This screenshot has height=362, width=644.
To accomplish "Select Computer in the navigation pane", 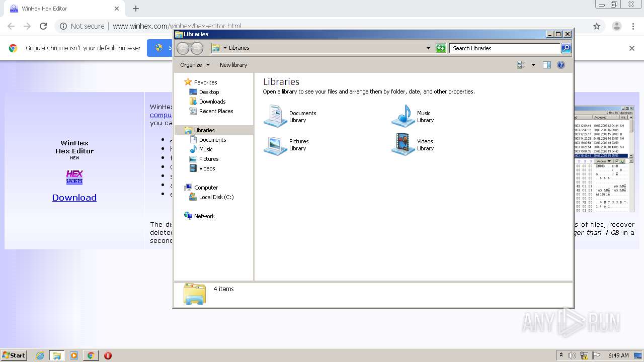I will tap(206, 188).
